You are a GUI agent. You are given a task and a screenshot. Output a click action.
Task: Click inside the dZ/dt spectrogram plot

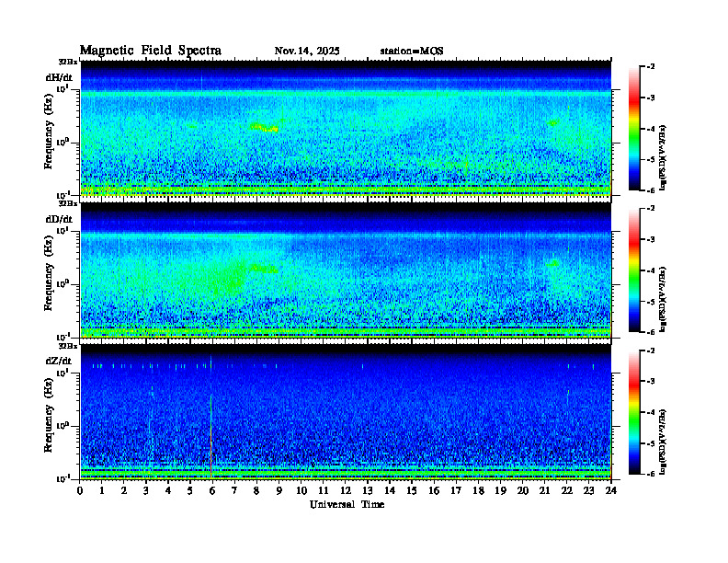(346, 412)
